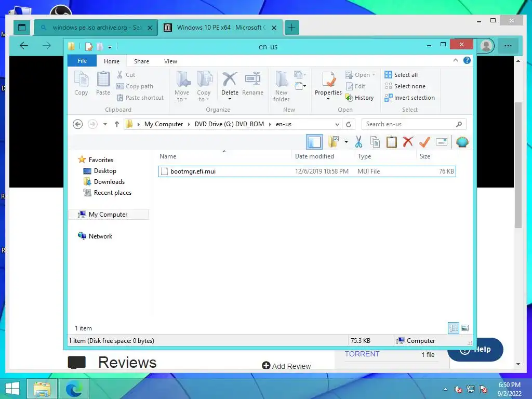Click Select all in the ribbon
The width and height of the screenshot is (532, 399).
coord(402,75)
